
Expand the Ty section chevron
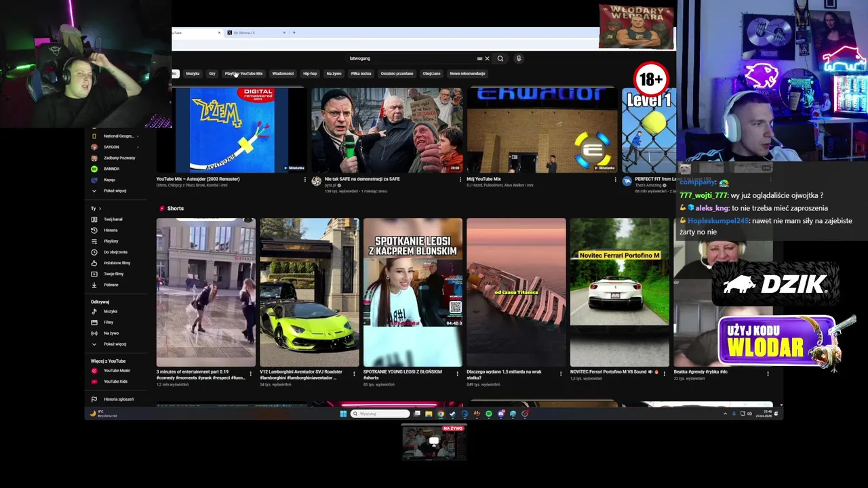100,209
